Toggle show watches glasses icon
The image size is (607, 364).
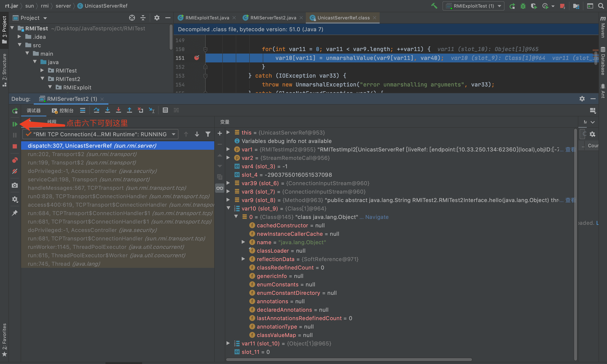coord(220,188)
